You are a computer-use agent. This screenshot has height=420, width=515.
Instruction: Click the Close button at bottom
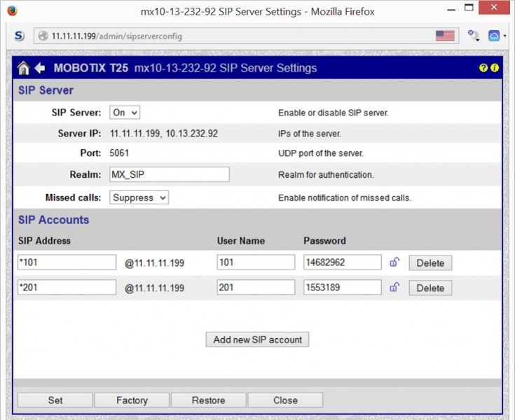[285, 400]
